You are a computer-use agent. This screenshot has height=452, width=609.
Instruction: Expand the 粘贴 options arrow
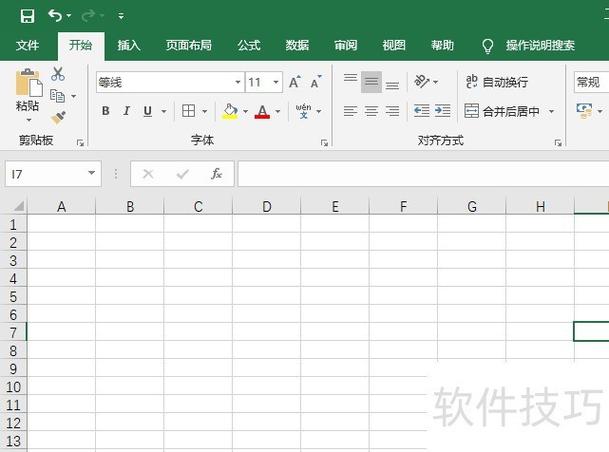click(x=28, y=120)
